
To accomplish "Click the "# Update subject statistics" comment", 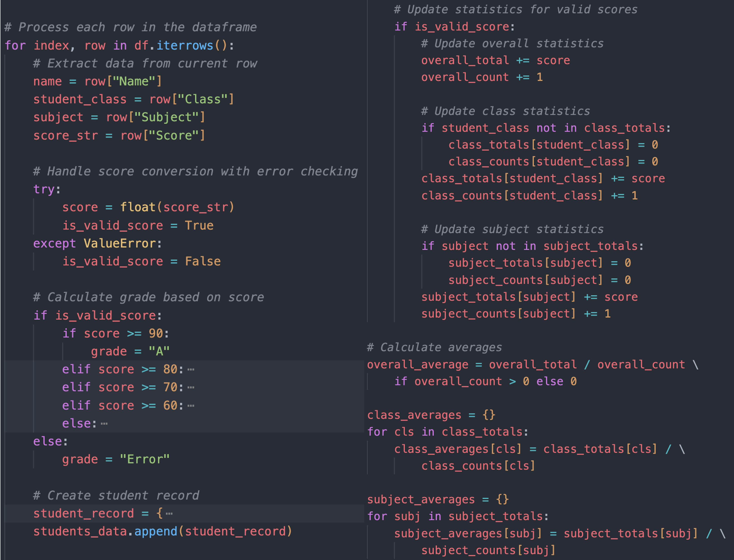I will 512,229.
